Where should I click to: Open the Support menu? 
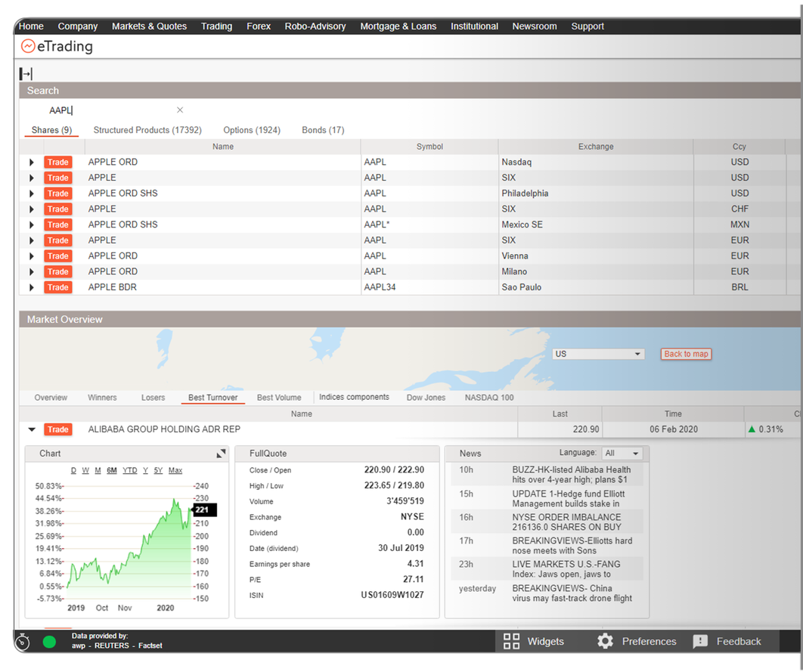coord(588,26)
